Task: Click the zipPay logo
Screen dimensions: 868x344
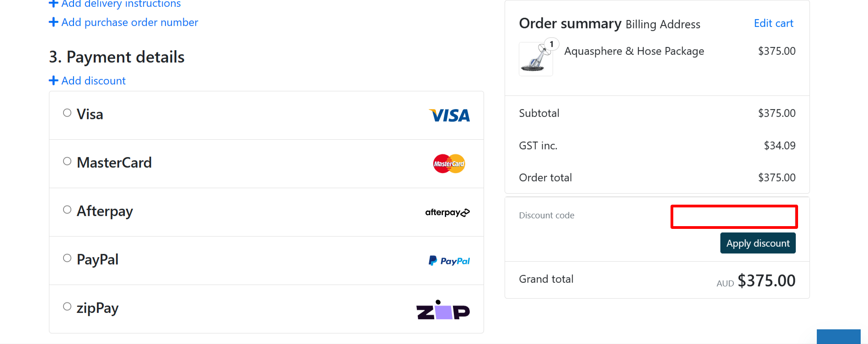Action: pyautogui.click(x=443, y=311)
